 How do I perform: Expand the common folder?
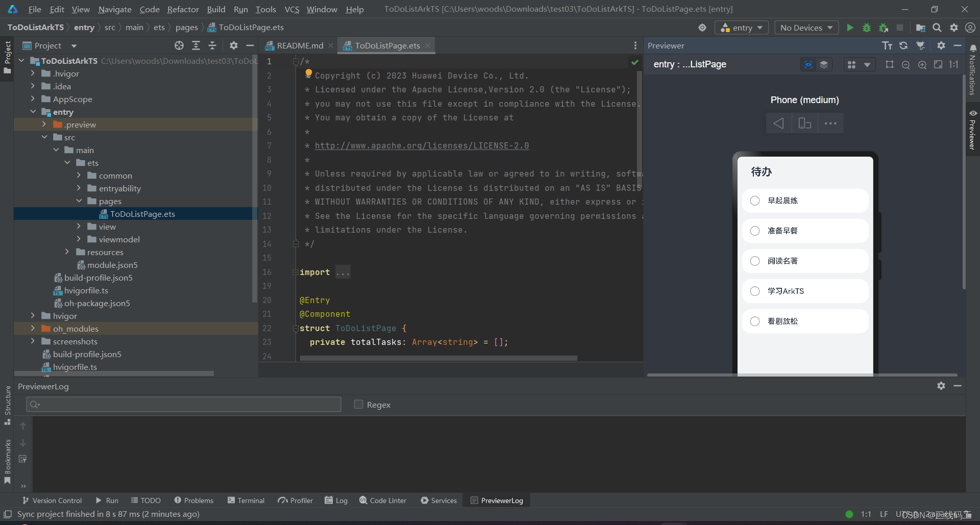(x=79, y=176)
